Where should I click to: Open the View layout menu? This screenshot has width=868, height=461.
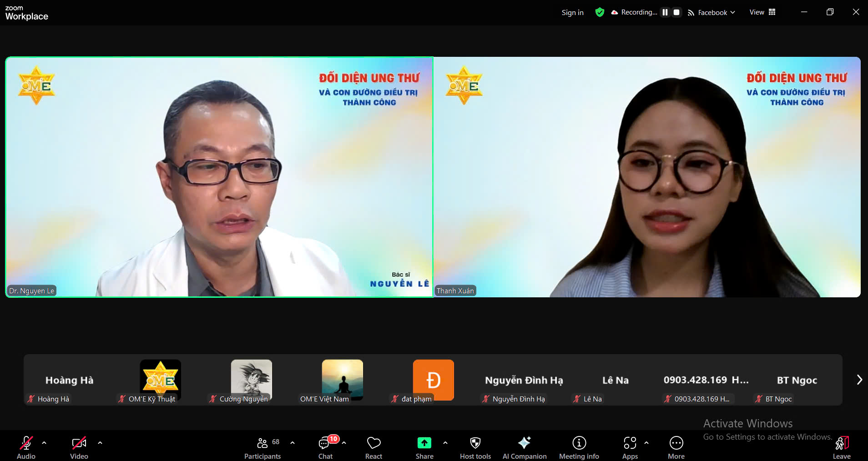[762, 12]
